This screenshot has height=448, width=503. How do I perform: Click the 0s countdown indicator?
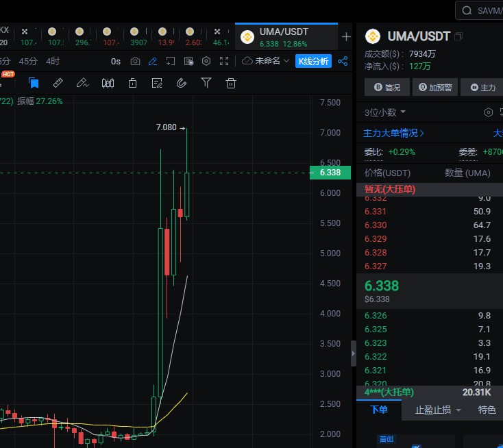pyautogui.click(x=116, y=61)
